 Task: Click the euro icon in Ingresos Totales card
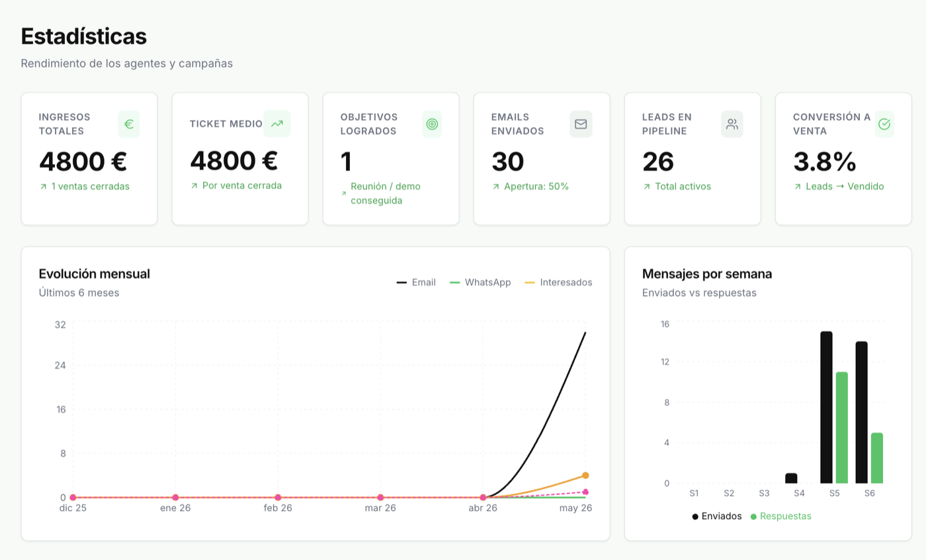129,124
